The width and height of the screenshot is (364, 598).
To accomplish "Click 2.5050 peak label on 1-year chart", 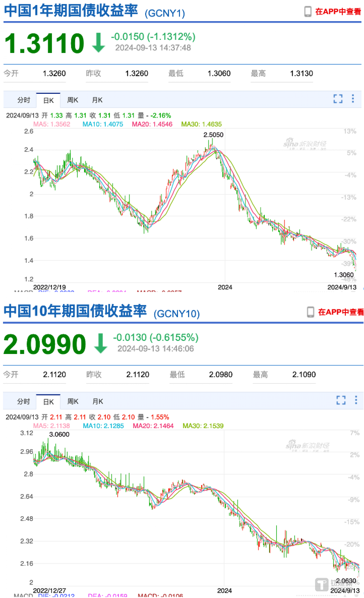I will [213, 135].
